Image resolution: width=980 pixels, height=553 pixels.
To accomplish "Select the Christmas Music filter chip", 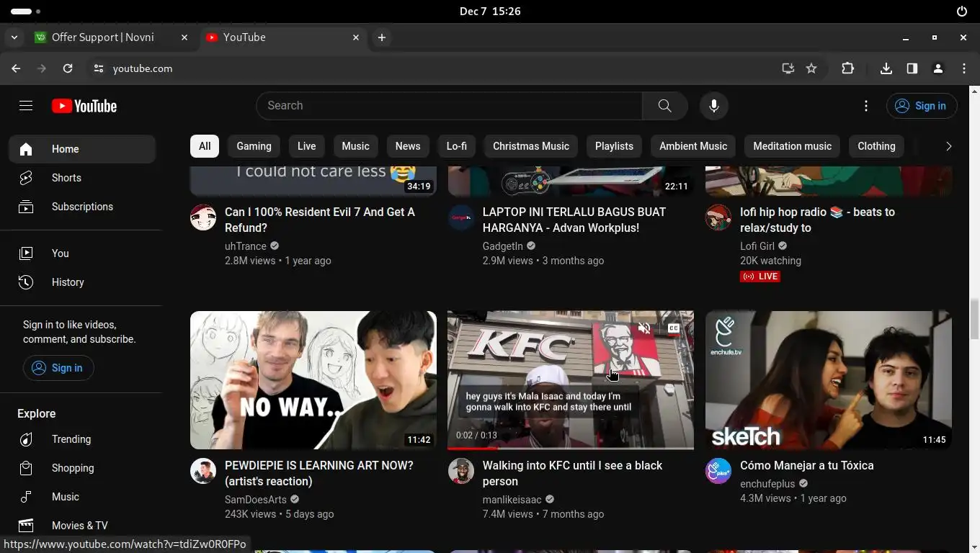I will (x=531, y=146).
